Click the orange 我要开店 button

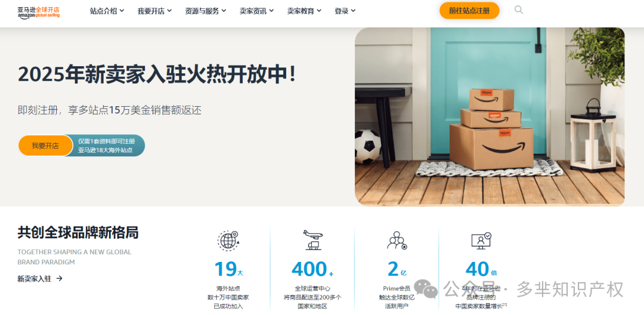point(45,146)
